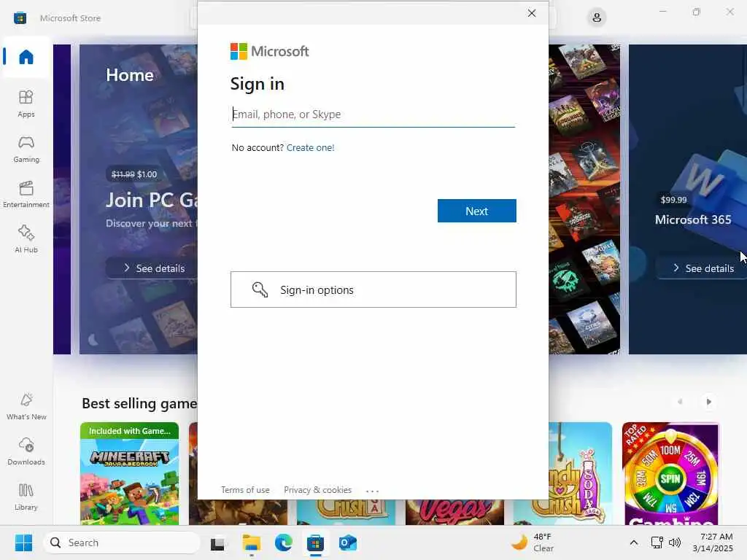Screen dimensions: 747x560
Task: Open the weather widget showing 48°F
Action: click(533, 542)
